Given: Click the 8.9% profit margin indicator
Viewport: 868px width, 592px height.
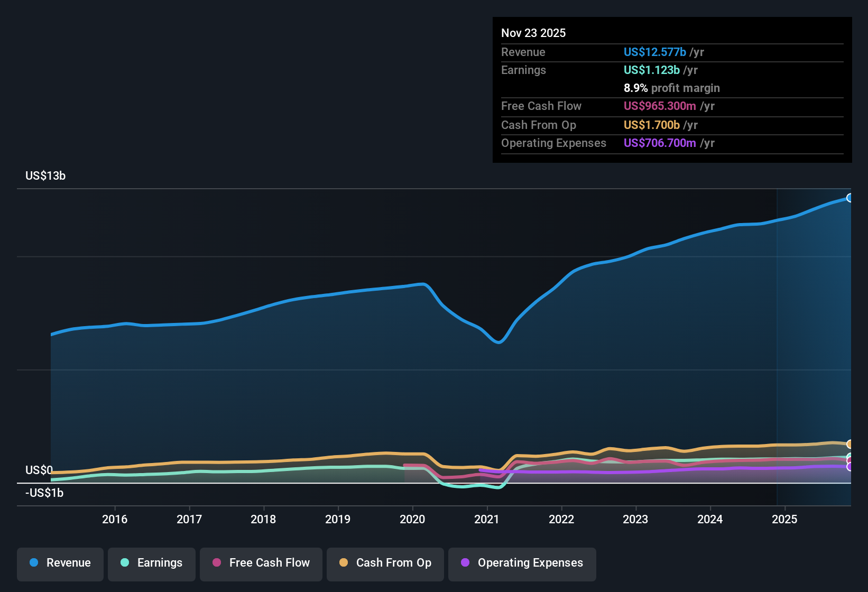Looking at the screenshot, I should [x=671, y=88].
